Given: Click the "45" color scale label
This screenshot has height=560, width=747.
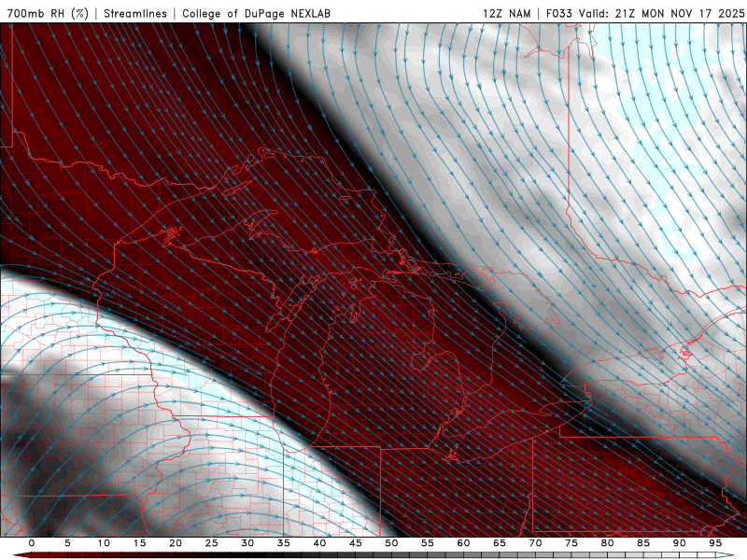Looking at the screenshot, I should point(356,543).
